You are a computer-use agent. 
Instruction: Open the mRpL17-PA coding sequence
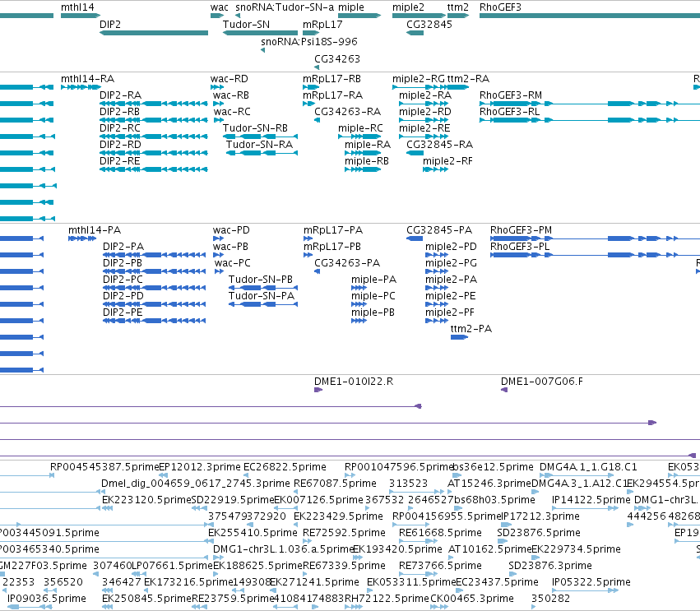(x=308, y=238)
